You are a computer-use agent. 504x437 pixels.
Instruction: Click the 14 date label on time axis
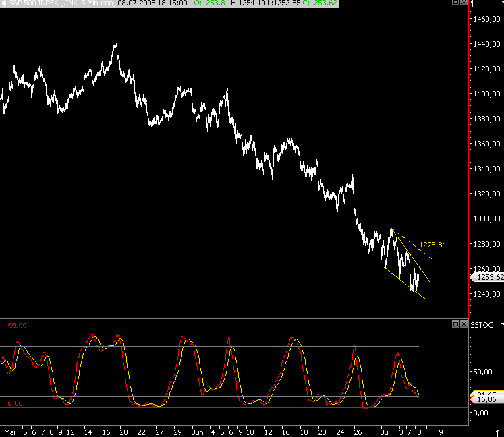pyautogui.click(x=88, y=432)
